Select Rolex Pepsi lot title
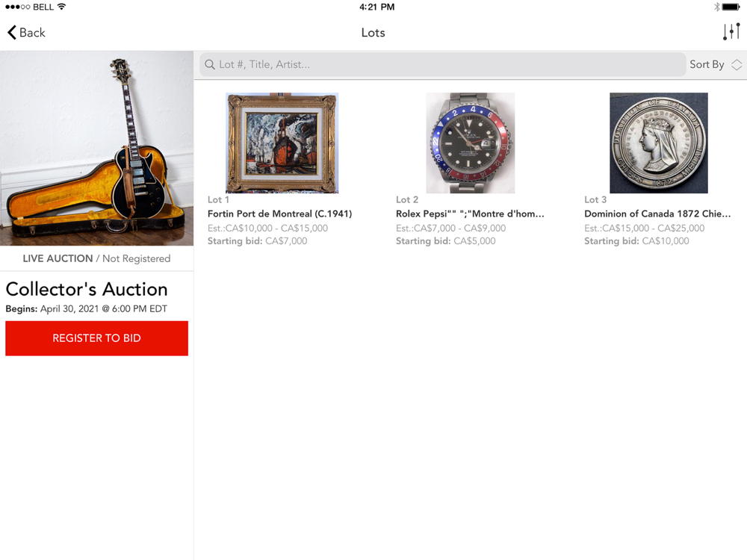The width and height of the screenshot is (747, 560). point(470,214)
